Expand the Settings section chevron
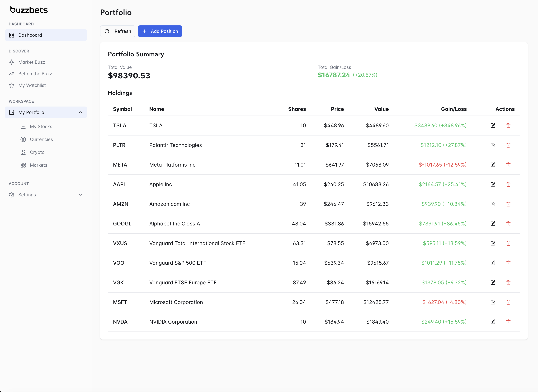The height and width of the screenshot is (392, 538). point(80,195)
